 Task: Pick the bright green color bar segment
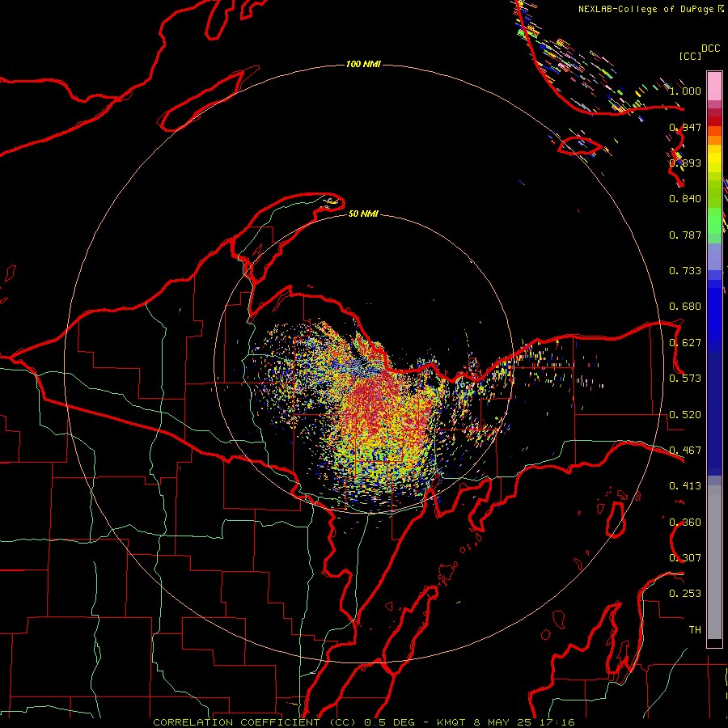coord(714,221)
